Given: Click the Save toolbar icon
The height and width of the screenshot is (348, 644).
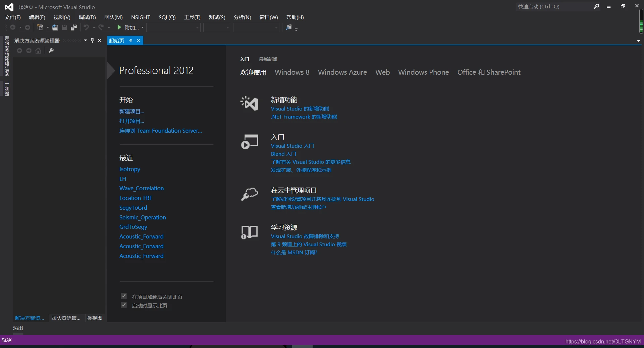Looking at the screenshot, I should pyautogui.click(x=64, y=27).
